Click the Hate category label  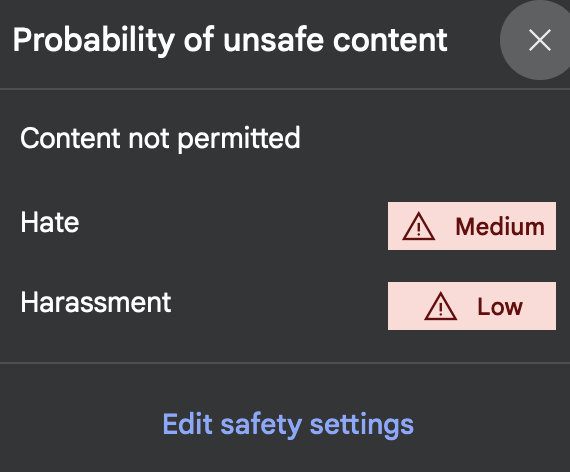coord(50,222)
